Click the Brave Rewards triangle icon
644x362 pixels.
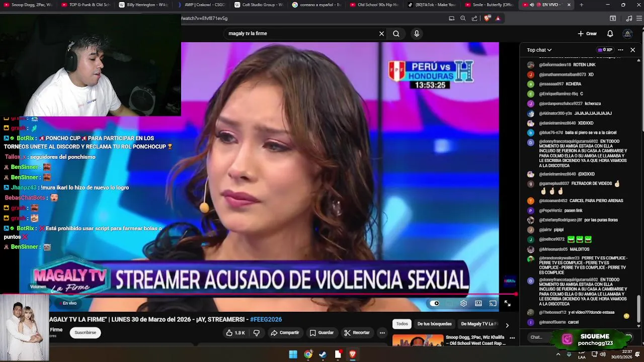[498, 18]
